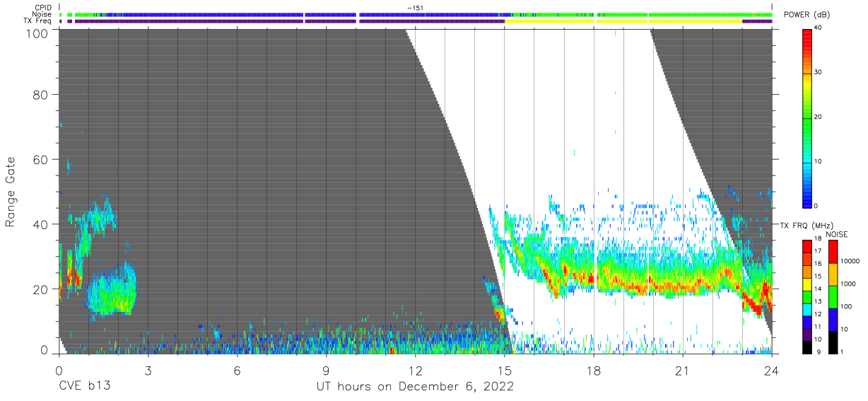This screenshot has width=868, height=401.
Task: Click the NOISE legend title
Action: pos(837,234)
